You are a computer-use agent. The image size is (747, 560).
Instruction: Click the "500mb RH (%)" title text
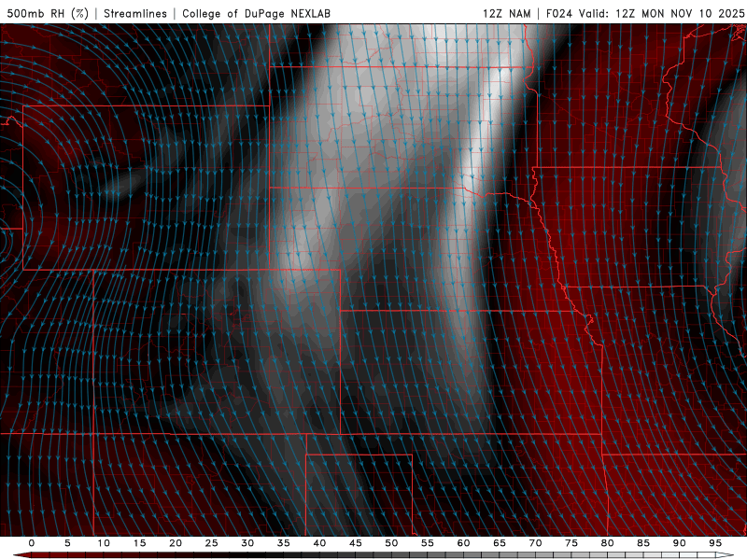click(x=48, y=13)
